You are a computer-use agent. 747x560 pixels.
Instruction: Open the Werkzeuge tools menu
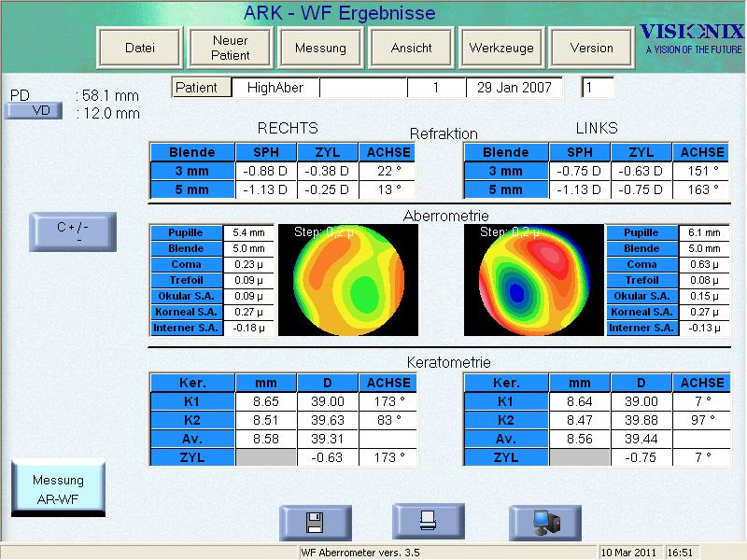click(501, 48)
